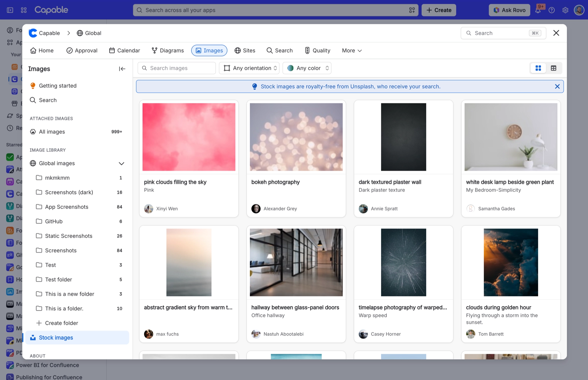
Task: Click Alexander Grey author avatar
Action: coord(256,209)
